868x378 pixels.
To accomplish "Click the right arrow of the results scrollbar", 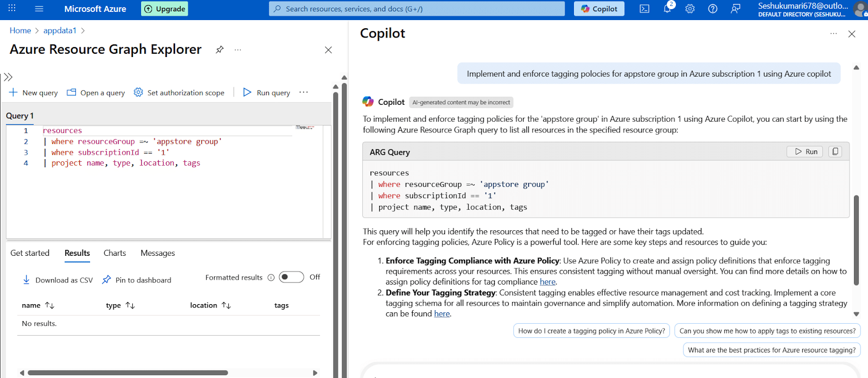I will point(315,373).
